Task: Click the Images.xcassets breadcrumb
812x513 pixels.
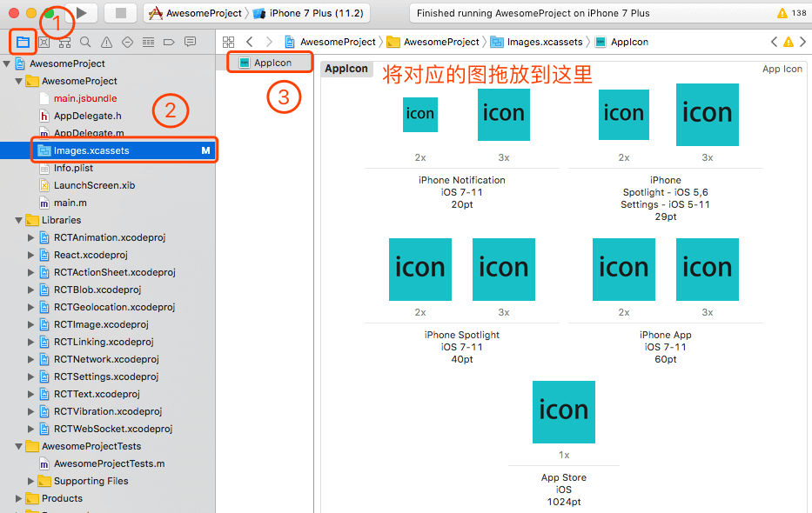Action: (x=537, y=42)
